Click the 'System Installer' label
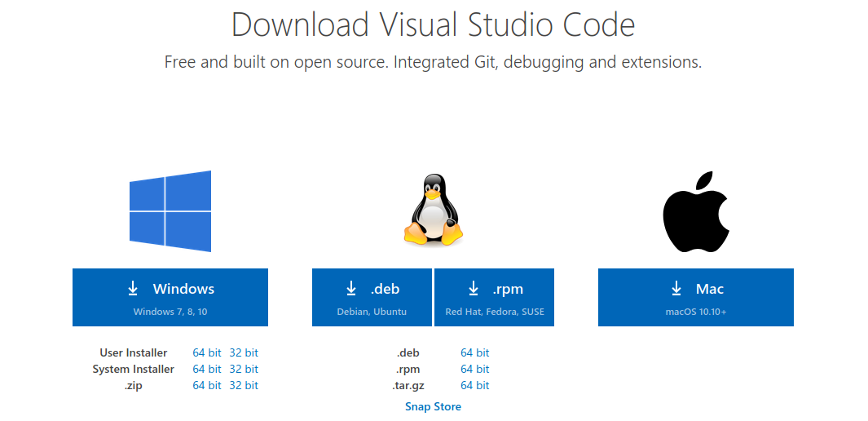 click(x=134, y=369)
